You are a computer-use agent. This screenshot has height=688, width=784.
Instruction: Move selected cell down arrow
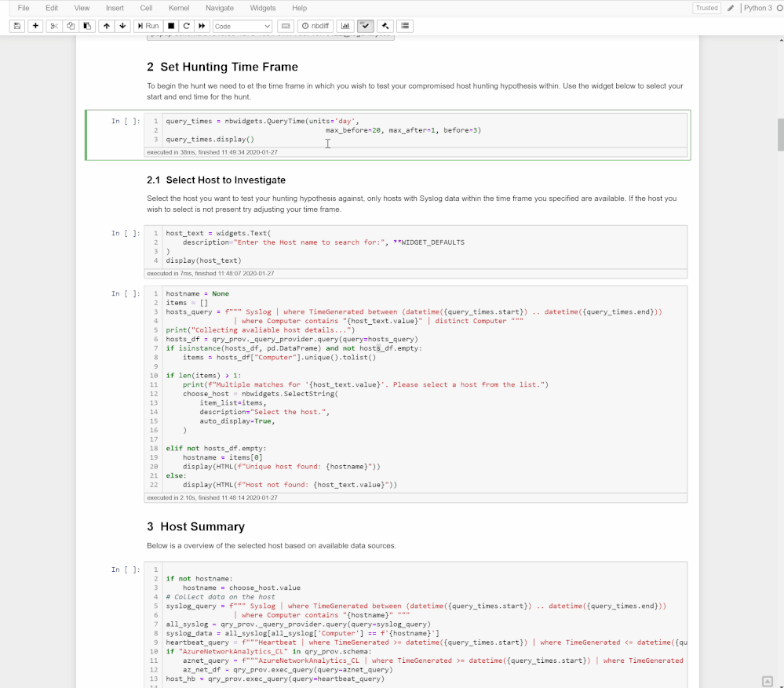coord(122,26)
